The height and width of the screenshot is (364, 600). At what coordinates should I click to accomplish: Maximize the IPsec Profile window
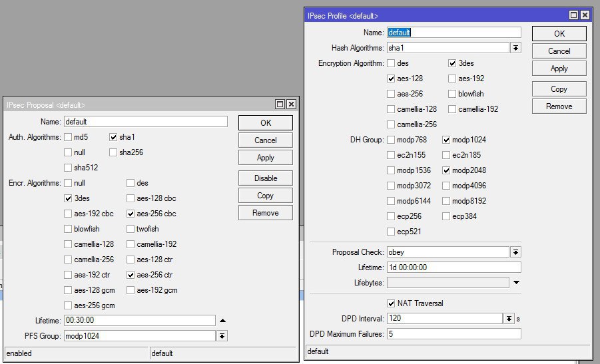pos(573,15)
